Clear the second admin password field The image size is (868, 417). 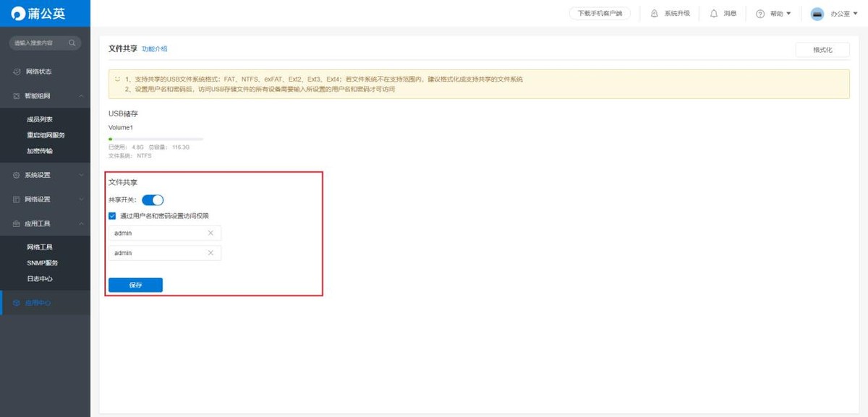pyautogui.click(x=210, y=253)
